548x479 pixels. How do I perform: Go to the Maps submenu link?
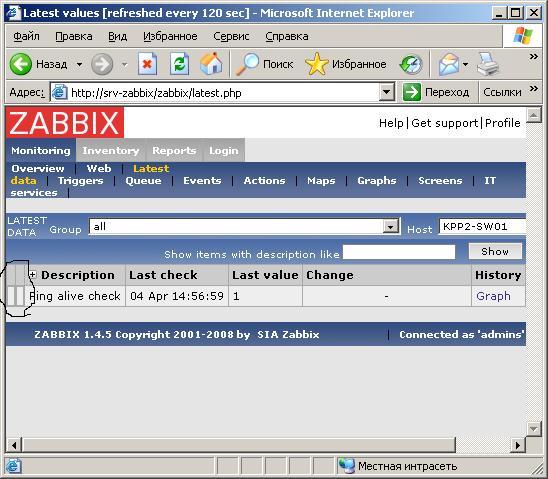click(321, 181)
